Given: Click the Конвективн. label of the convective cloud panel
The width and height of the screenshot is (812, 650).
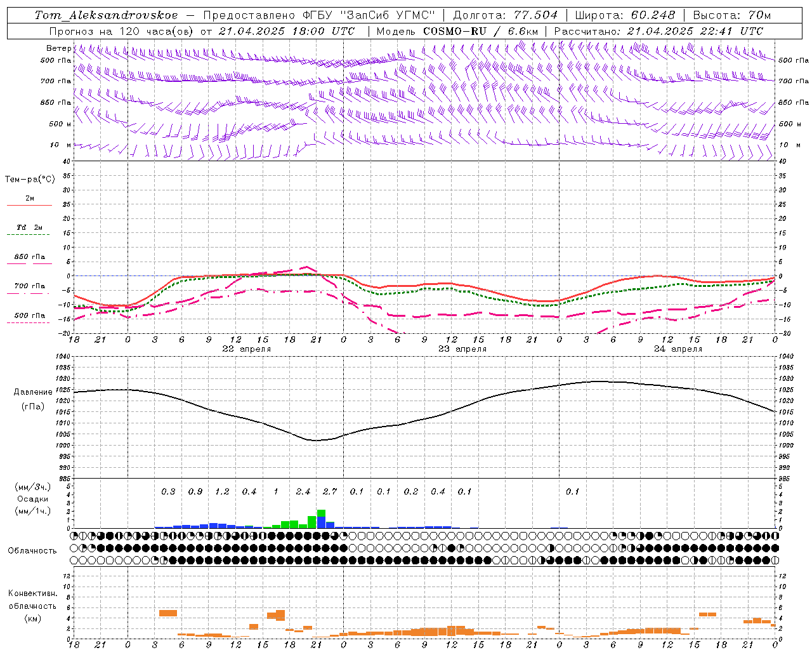Looking at the screenshot, I should pyautogui.click(x=32, y=594).
